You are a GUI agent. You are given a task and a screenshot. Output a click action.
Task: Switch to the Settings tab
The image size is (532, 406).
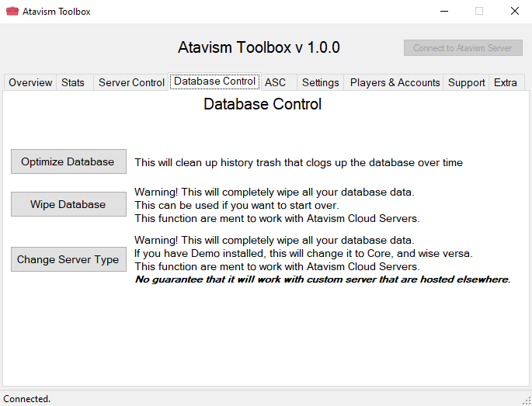(x=320, y=82)
